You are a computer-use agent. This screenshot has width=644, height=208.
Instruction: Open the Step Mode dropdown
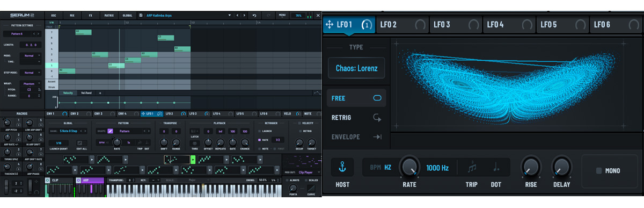(31, 73)
